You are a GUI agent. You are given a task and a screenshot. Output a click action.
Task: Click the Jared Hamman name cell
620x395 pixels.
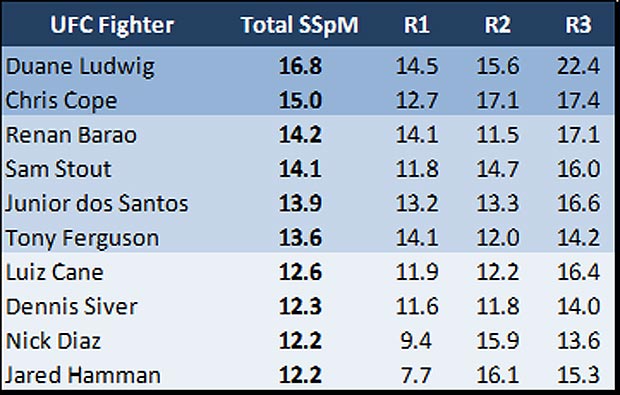[x=83, y=375]
